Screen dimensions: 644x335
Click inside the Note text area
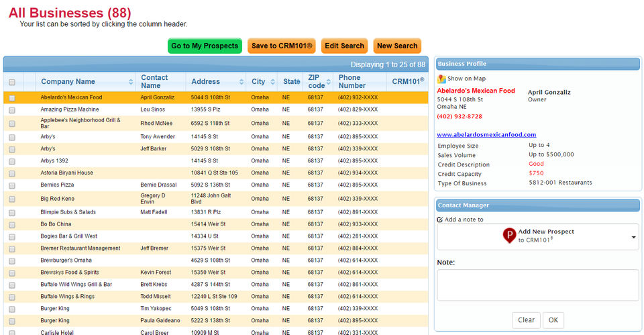pos(537,285)
